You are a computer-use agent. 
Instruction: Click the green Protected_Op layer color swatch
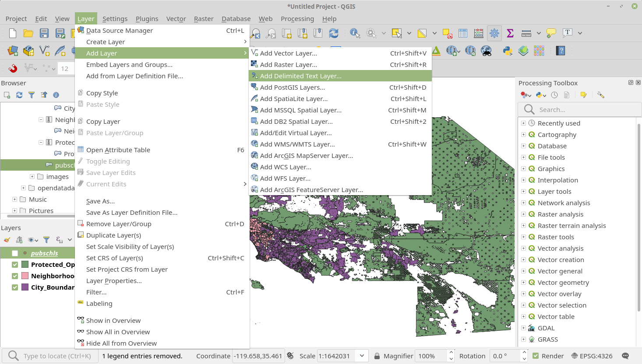25,264
